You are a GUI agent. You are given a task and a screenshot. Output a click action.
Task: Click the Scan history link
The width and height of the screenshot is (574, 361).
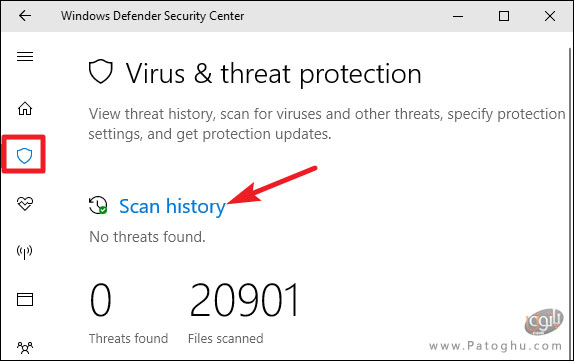[172, 206]
